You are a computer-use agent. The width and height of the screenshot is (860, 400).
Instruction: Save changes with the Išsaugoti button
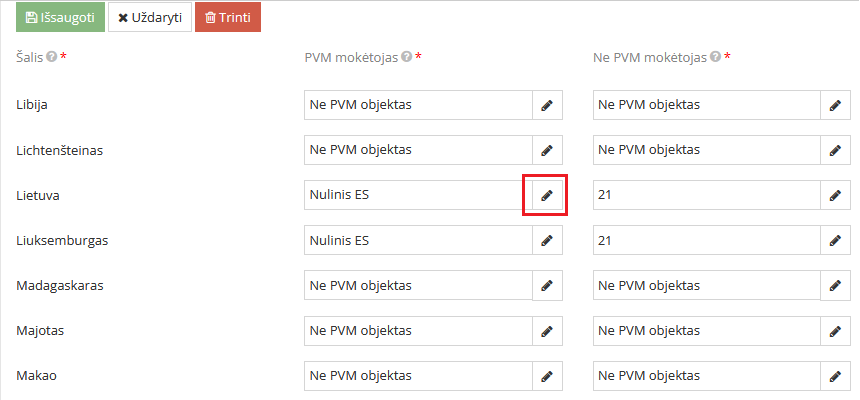point(59,17)
